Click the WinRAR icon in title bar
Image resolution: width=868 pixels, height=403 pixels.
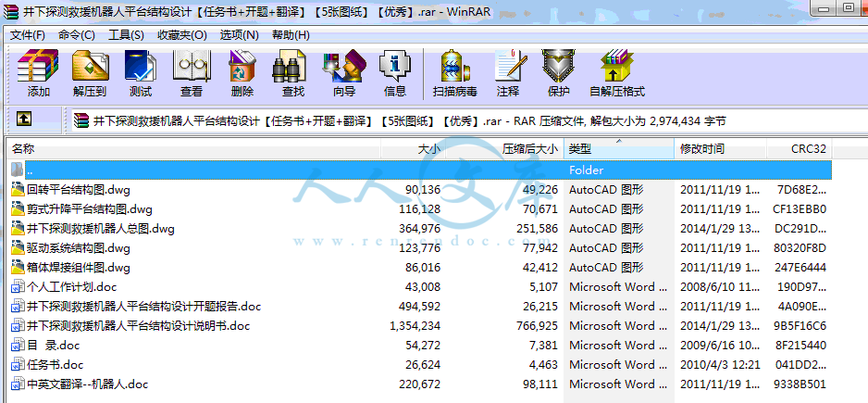pyautogui.click(x=10, y=12)
